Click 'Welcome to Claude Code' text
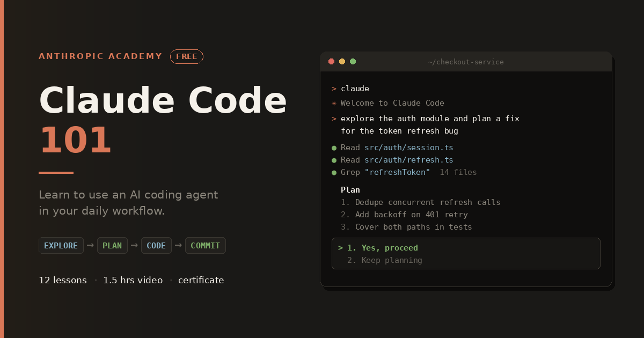644x338 pixels. (392, 103)
